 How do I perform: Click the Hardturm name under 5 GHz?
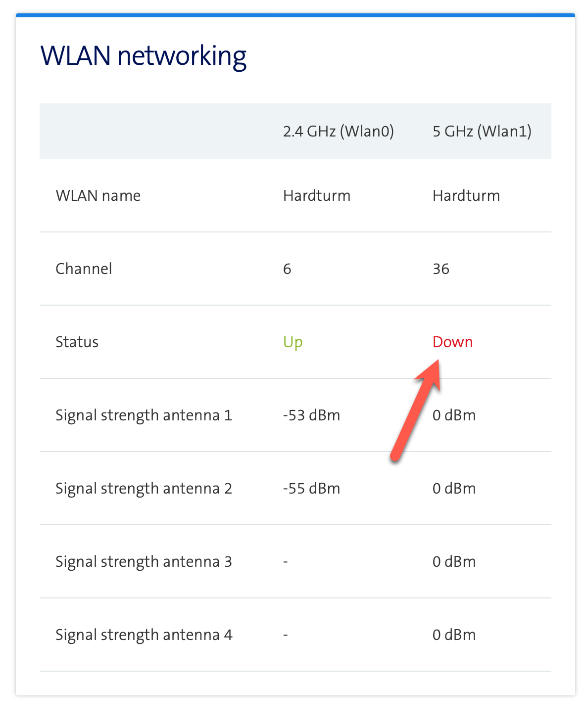pyautogui.click(x=466, y=195)
